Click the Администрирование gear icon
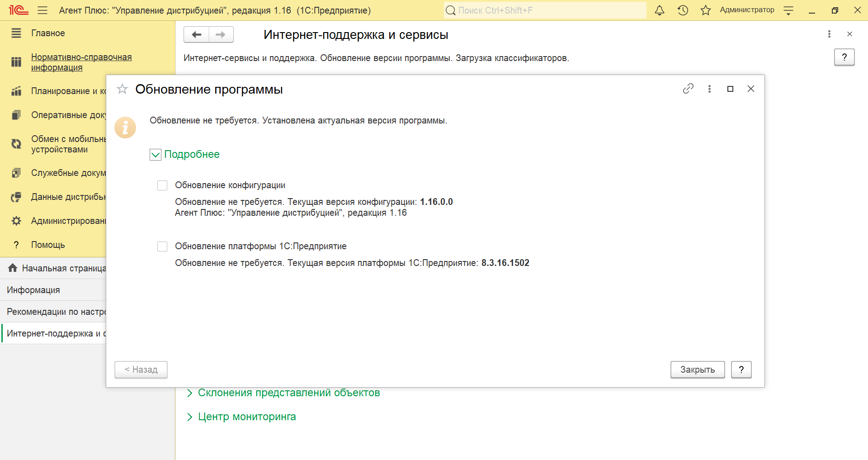This screenshot has height=460, width=868. (16, 221)
